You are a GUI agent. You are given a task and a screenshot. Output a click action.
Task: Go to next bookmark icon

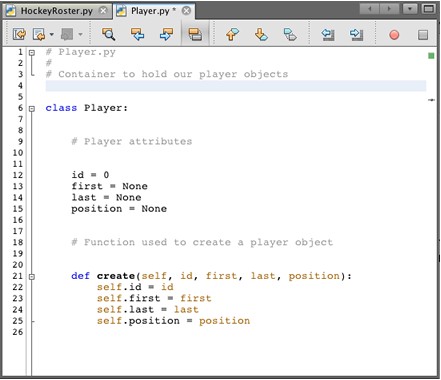pyautogui.click(x=261, y=34)
